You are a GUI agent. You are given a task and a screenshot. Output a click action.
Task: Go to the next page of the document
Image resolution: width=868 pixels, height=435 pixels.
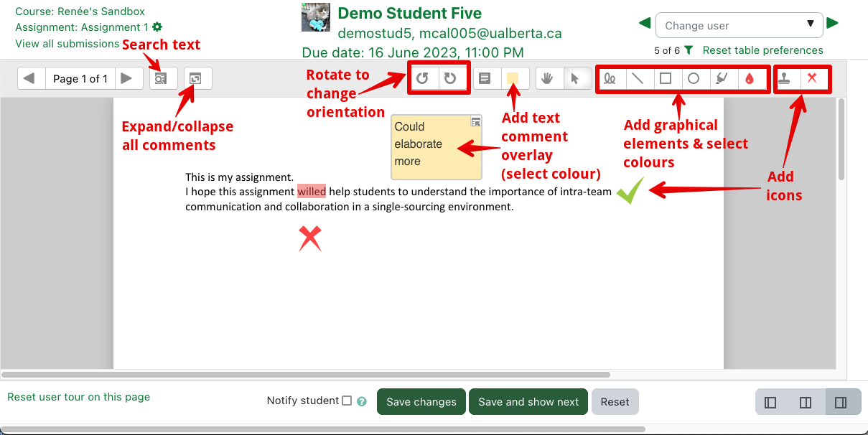(x=126, y=78)
